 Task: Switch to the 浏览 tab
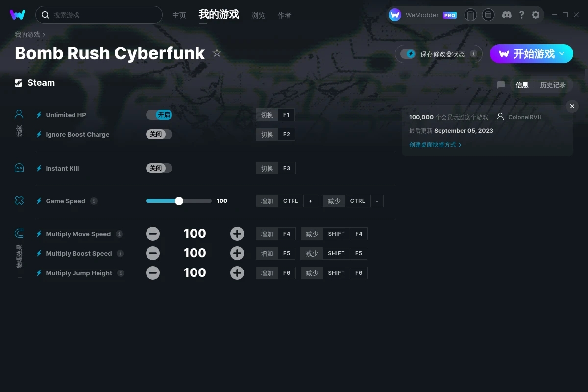point(258,15)
